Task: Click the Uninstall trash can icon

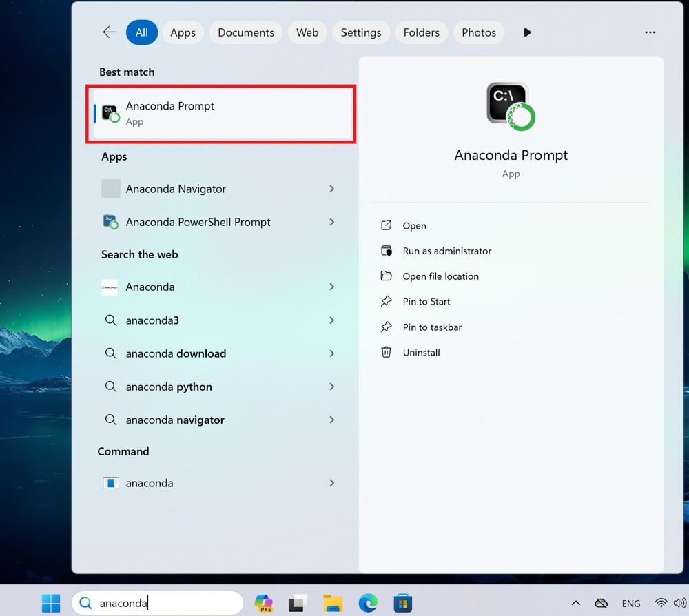Action: [x=386, y=352]
